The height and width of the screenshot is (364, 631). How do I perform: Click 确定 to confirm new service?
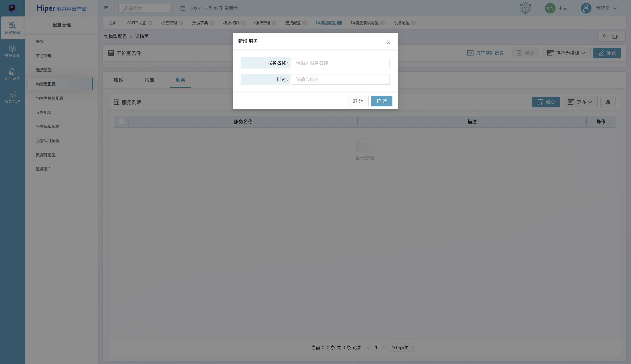[x=382, y=101]
